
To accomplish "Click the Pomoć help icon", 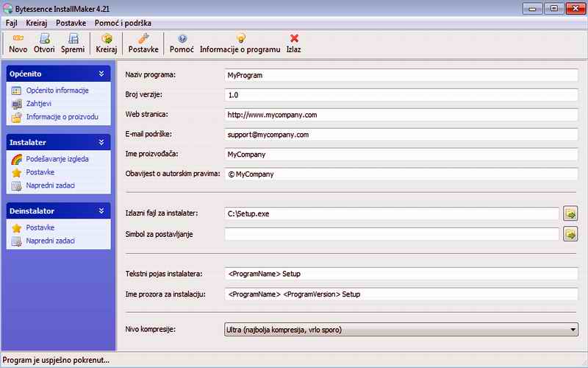I will click(182, 38).
